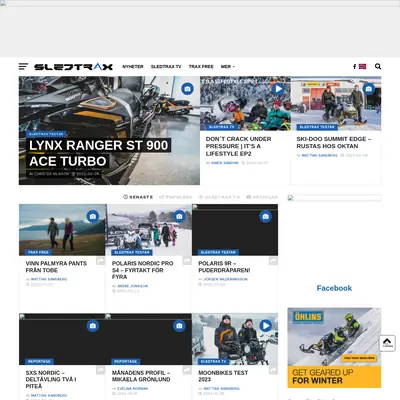
Task: Open Polaris 9R – Puderdräparen title
Action: click(x=224, y=267)
